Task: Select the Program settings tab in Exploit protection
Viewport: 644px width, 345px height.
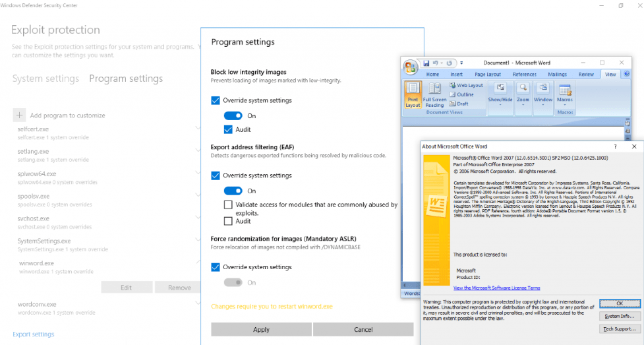Action: coord(126,78)
